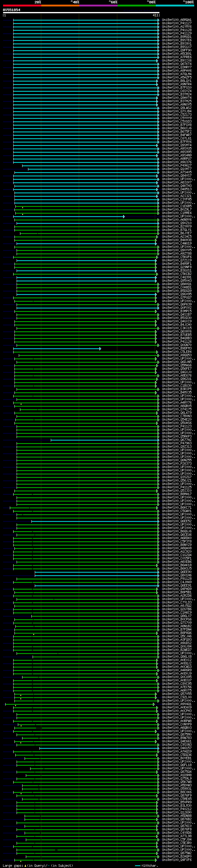Select hit label UniRef100_P47963
The width and height of the screenshot is (197, 868).
[x=176, y=443]
